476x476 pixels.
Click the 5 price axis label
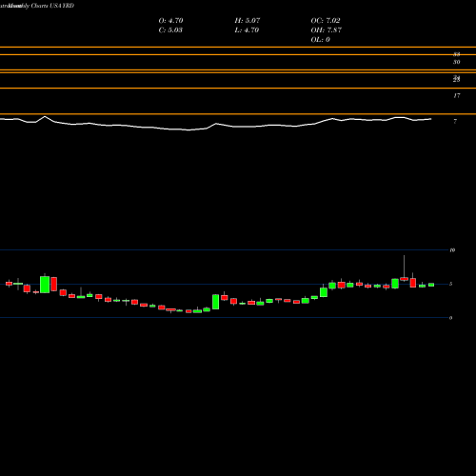[x=451, y=284]
